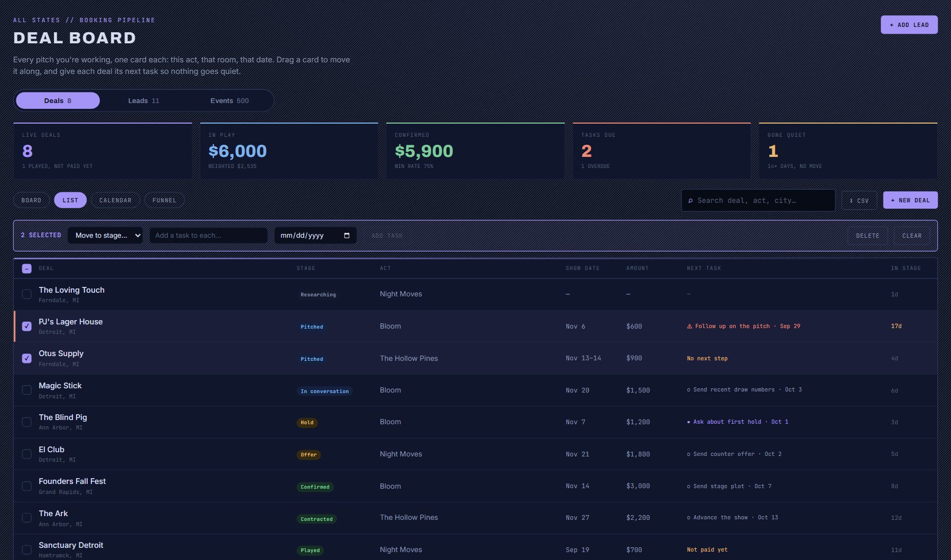Screen dimensions: 951x560
Task: Click the Show Date column header
Action: pos(583,268)
